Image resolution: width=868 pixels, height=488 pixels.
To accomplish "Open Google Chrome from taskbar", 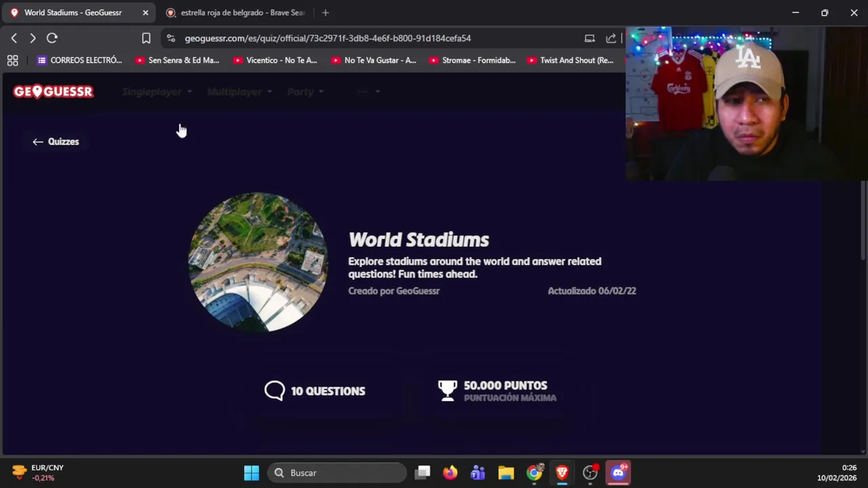I will pos(534,472).
